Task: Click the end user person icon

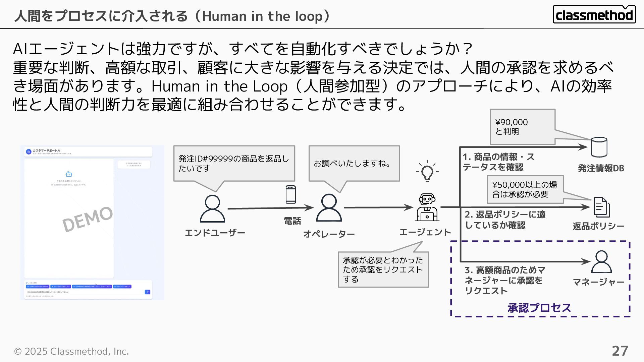Action: 212,208
